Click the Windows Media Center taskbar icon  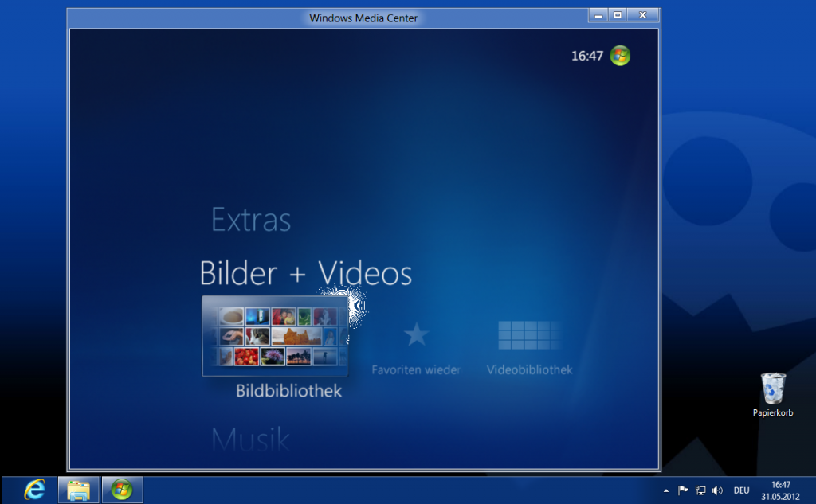121,489
